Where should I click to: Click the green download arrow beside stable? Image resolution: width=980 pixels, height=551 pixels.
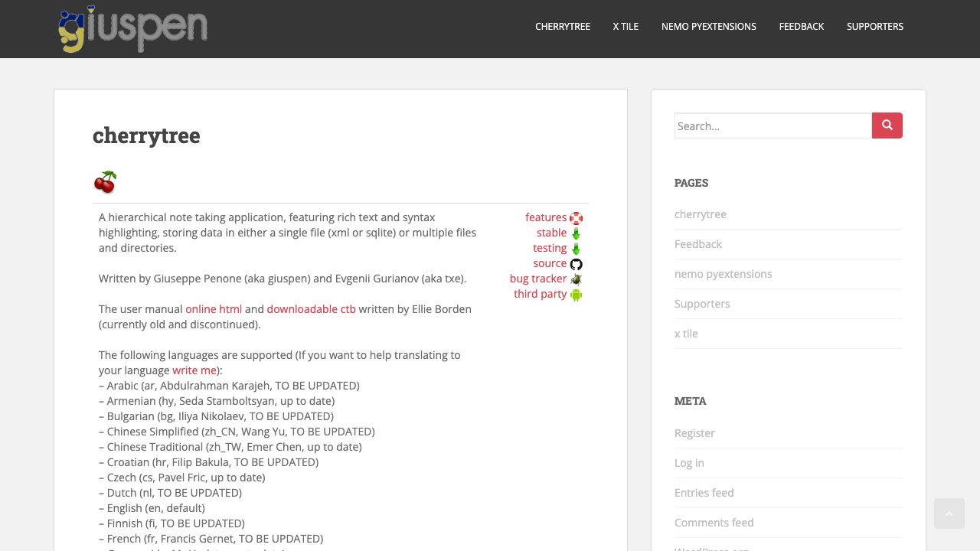576,233
